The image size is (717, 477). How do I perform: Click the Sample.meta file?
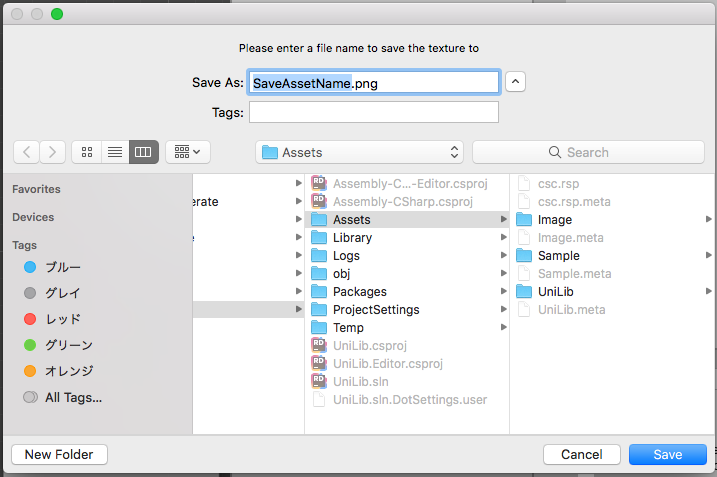coord(613,273)
